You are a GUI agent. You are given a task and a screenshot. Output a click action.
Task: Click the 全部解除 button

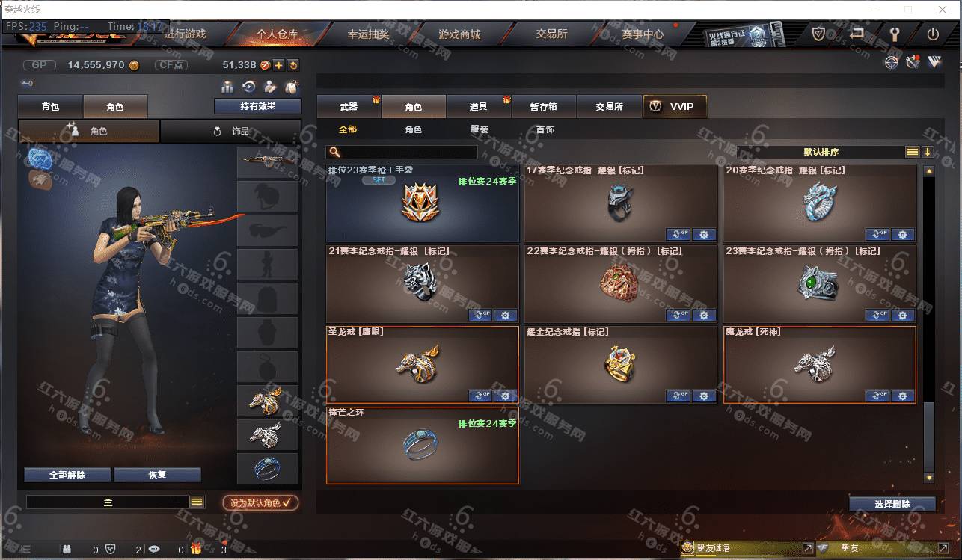click(68, 475)
